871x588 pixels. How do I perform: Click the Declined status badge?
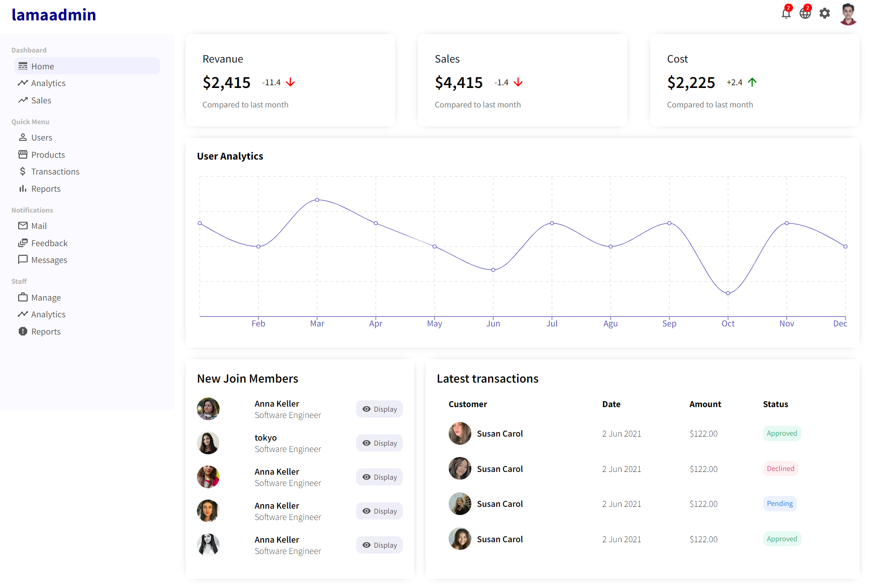(780, 469)
